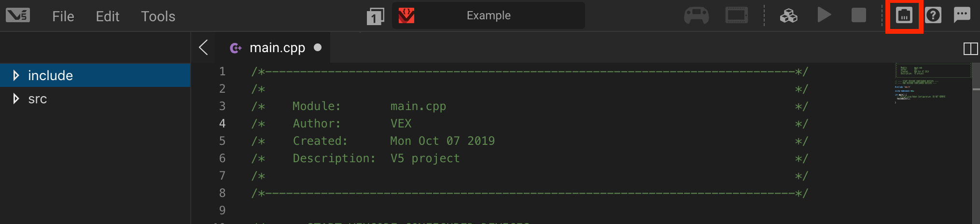Open the robot device configuration icon

pyautogui.click(x=904, y=15)
